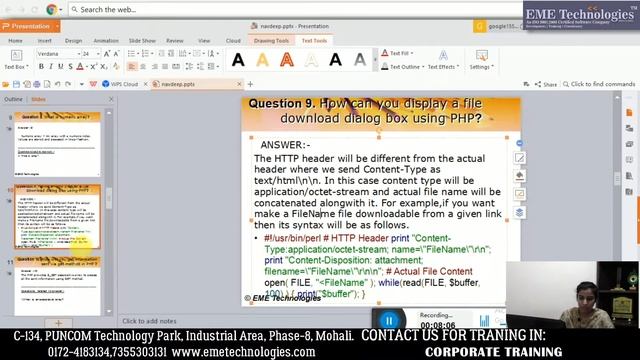Open file using the folder icon
Screen dimensions: 640x360
pyautogui.click(x=5, y=84)
